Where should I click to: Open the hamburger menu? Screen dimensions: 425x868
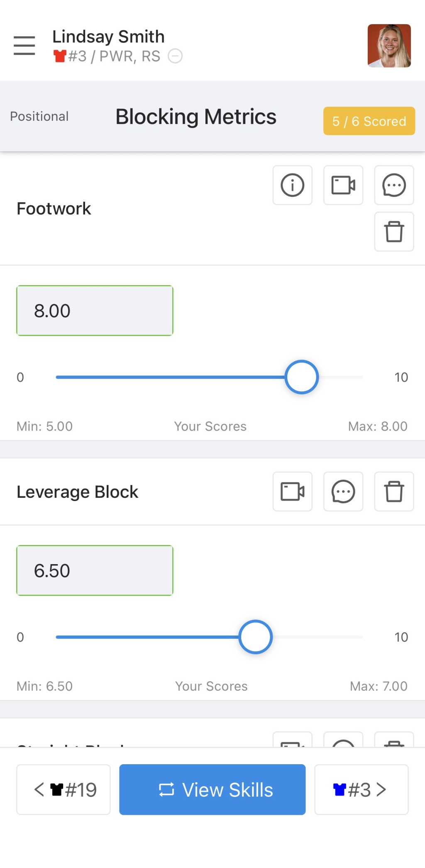point(24,45)
